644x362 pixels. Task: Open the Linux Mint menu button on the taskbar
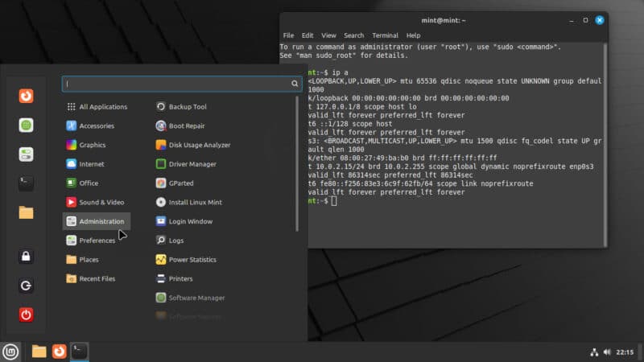[x=10, y=352]
